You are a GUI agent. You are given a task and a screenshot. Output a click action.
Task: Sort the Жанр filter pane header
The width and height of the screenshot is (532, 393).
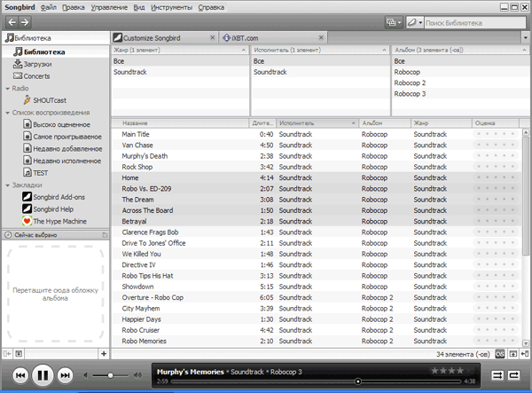tap(180, 51)
